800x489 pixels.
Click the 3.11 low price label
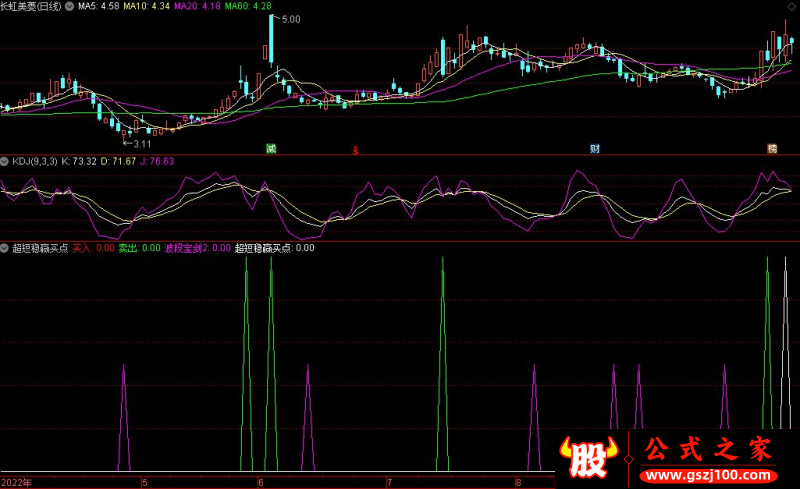point(131,145)
